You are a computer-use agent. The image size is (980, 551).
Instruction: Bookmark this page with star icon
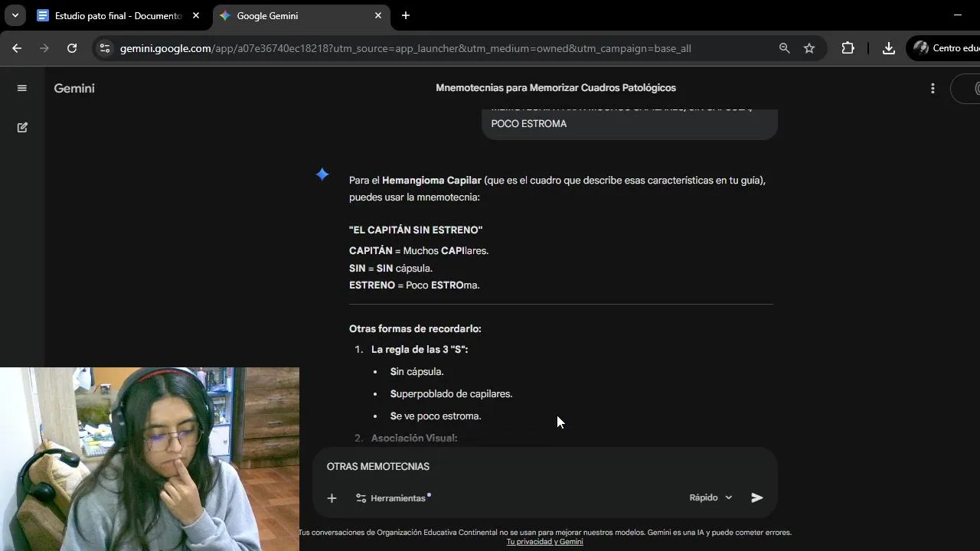coord(809,48)
